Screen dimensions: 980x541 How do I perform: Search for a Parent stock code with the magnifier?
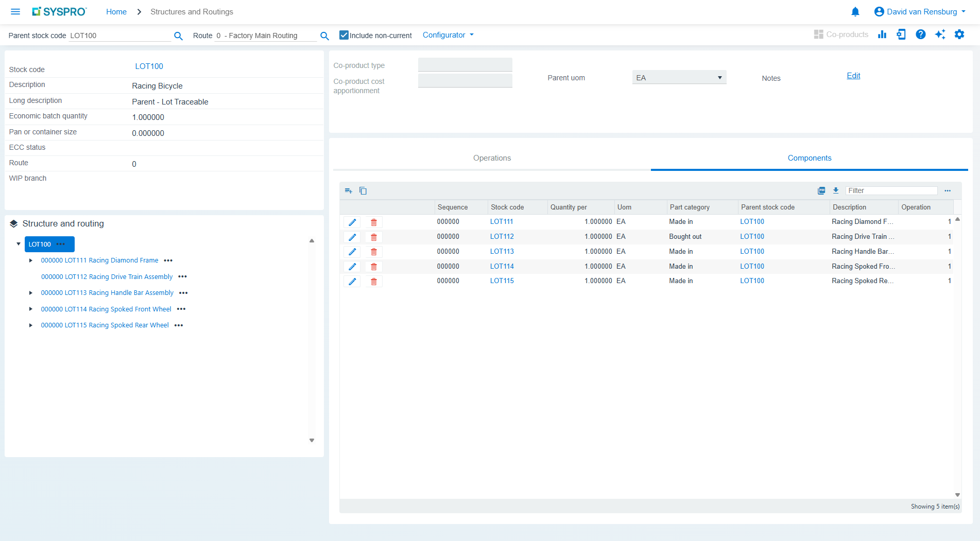click(x=178, y=36)
